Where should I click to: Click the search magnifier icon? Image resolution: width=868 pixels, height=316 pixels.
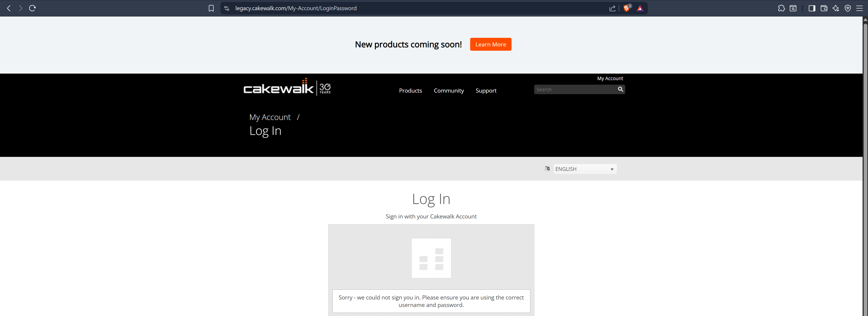point(620,89)
